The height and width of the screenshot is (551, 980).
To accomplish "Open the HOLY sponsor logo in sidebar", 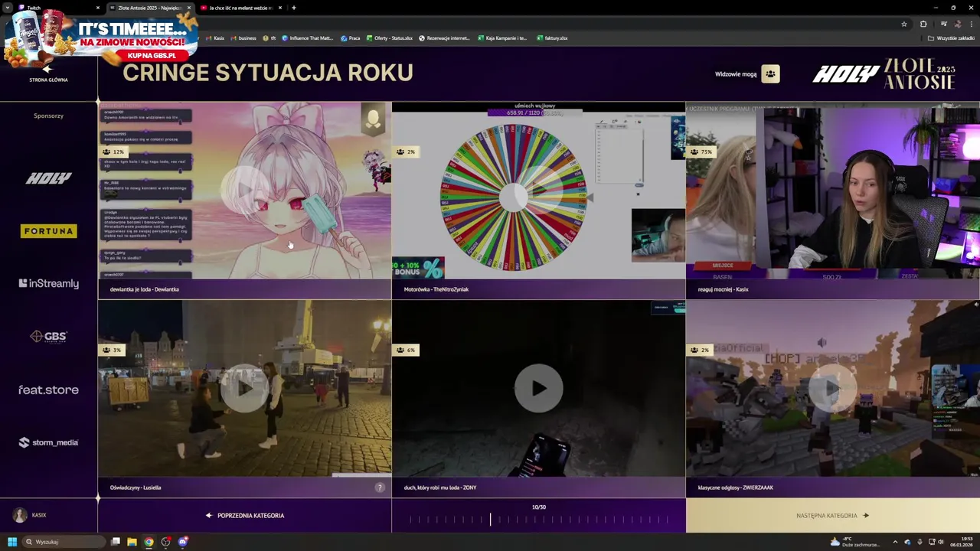I will [x=49, y=178].
